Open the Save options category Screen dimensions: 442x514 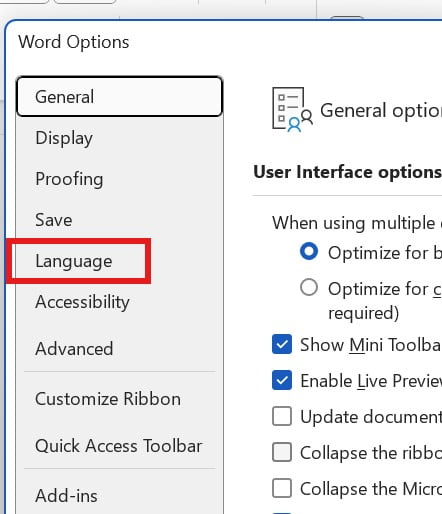pyautogui.click(x=54, y=220)
